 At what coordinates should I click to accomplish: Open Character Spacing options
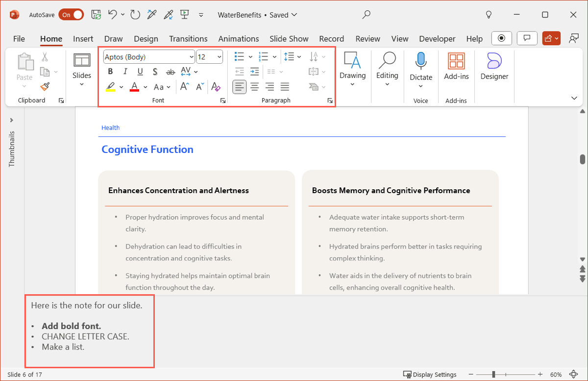pos(189,72)
